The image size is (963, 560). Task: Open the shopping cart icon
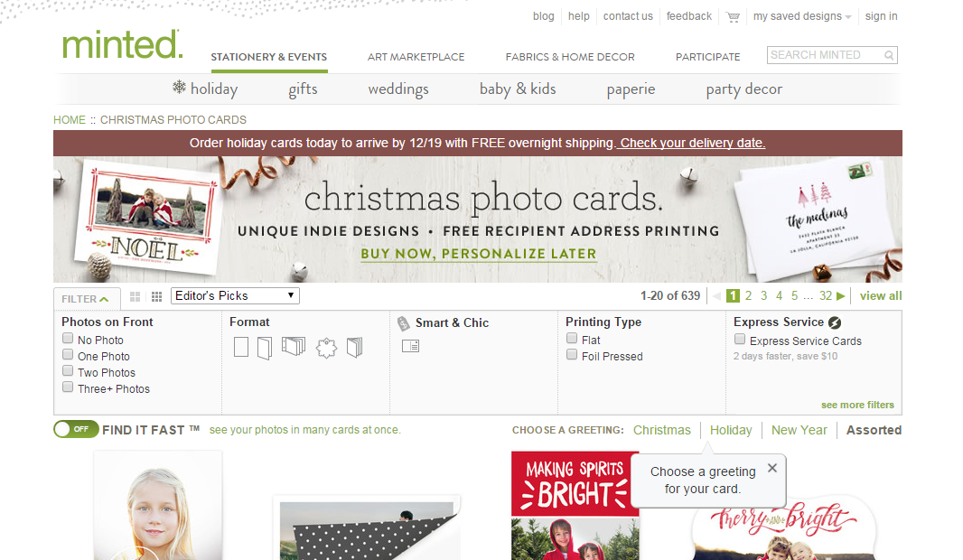[733, 16]
